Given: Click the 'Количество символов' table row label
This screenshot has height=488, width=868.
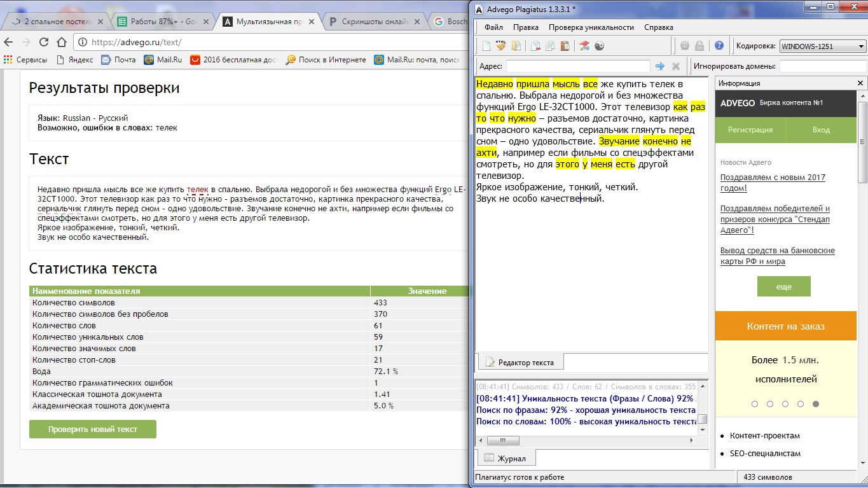Looking at the screenshot, I should click(x=74, y=303).
